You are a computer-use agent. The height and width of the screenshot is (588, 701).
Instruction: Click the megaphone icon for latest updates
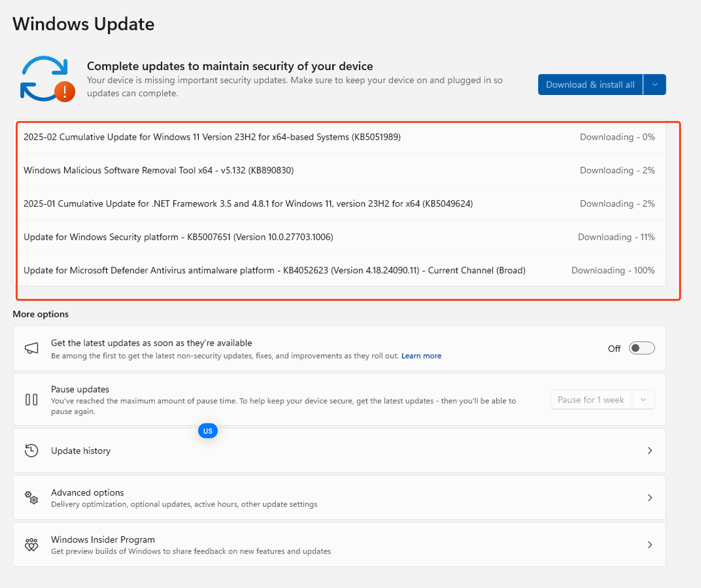pos(32,348)
